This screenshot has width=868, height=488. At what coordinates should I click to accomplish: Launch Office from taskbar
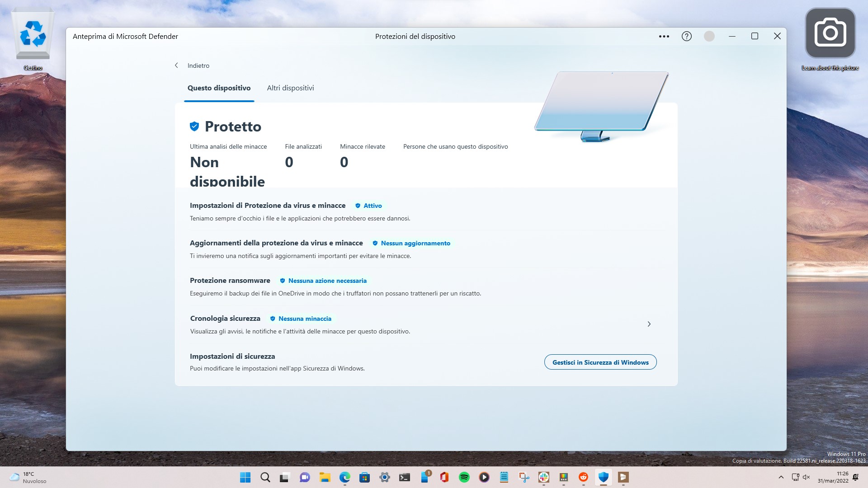click(444, 477)
